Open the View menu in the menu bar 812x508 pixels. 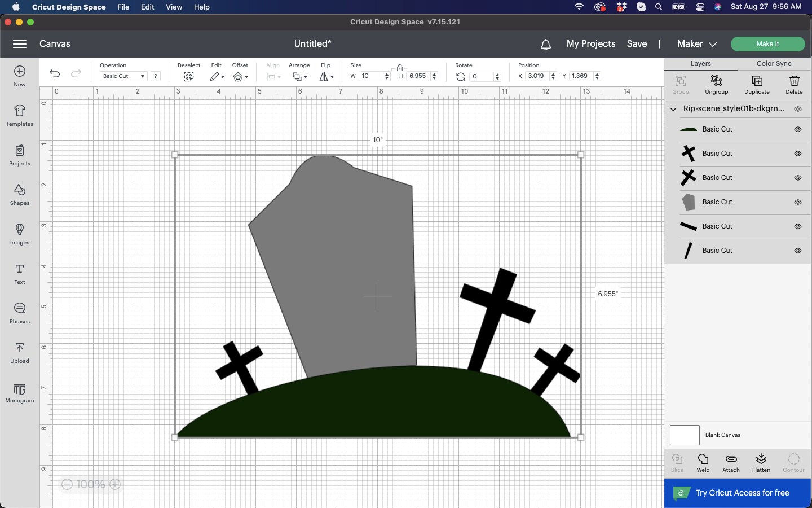click(x=174, y=7)
